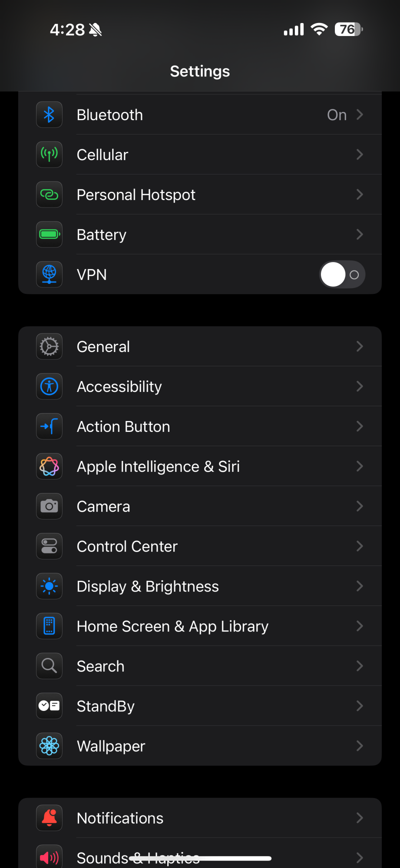Open Display & Brightness settings
Screen dimensions: 400x868
tap(200, 586)
